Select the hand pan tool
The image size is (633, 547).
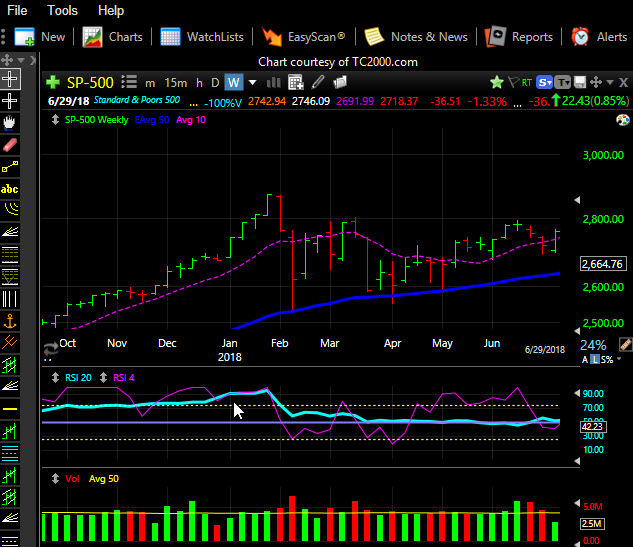(x=10, y=122)
